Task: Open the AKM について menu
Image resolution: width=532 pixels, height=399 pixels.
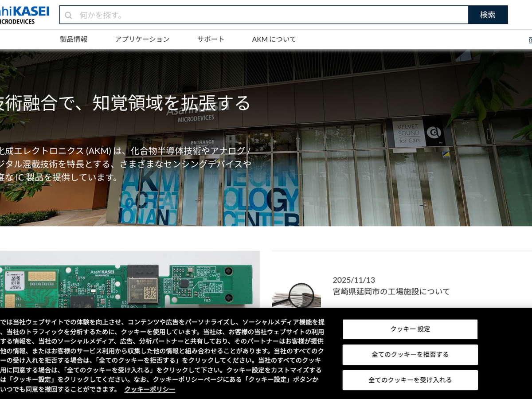Action: (274, 39)
